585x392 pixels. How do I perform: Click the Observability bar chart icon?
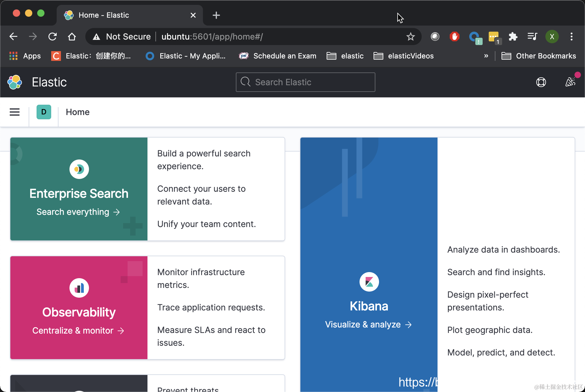click(x=79, y=288)
